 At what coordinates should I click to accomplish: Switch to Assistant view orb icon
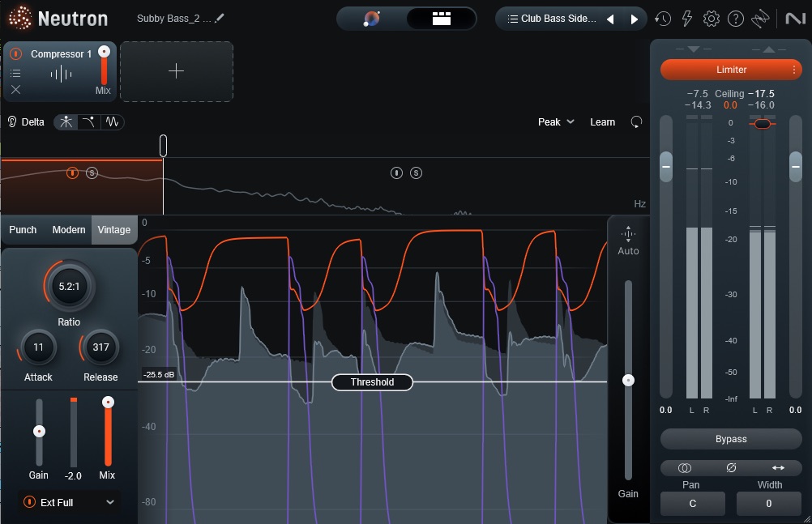point(371,19)
